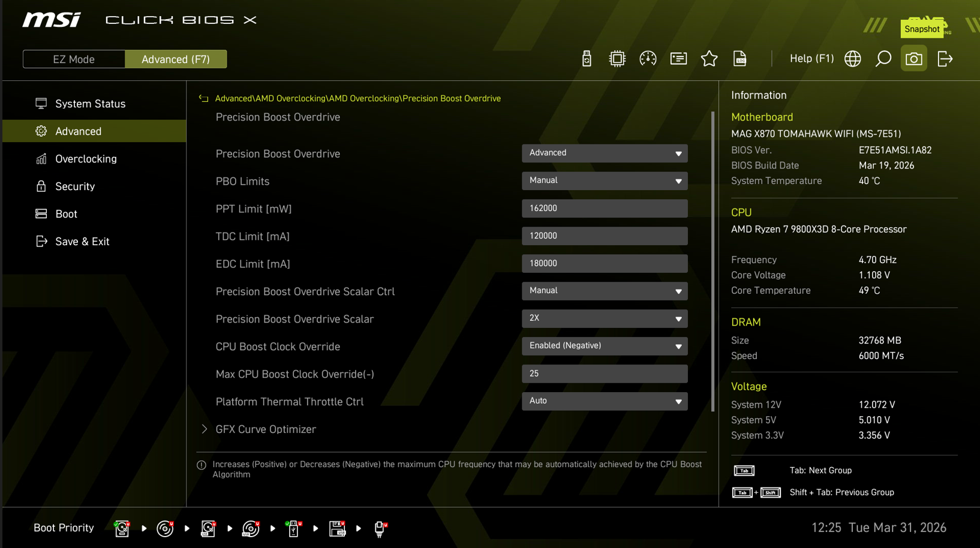Viewport: 980px width, 548px height.
Task: Click System 12V value '12.072 V'
Action: pyautogui.click(x=876, y=405)
